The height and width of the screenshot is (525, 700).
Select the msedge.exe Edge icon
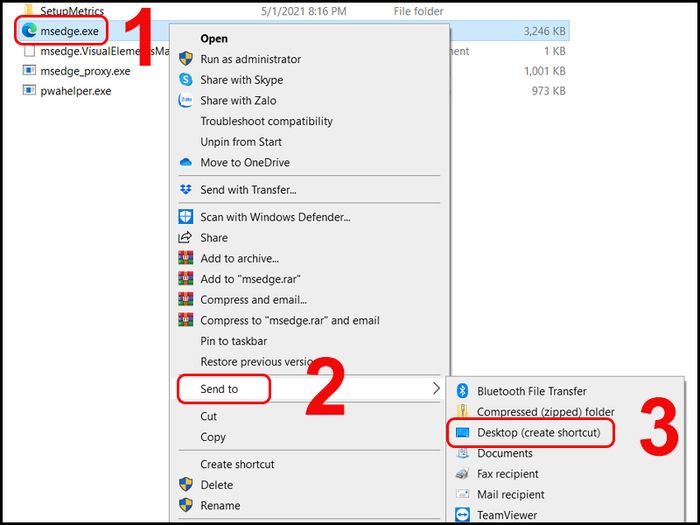click(29, 31)
